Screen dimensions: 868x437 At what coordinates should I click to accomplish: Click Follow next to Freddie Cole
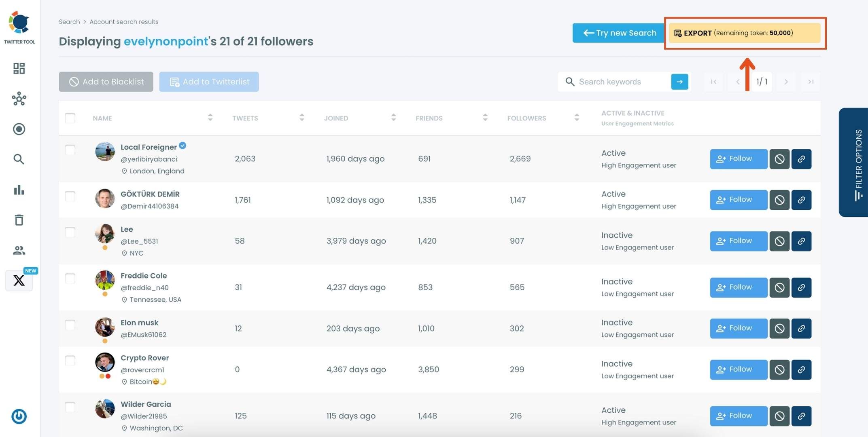click(x=738, y=287)
